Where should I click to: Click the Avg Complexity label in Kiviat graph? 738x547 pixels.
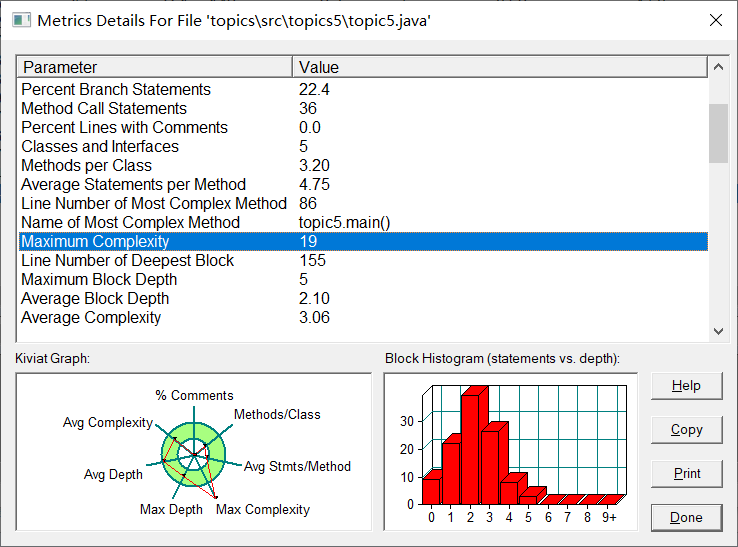coord(108,423)
